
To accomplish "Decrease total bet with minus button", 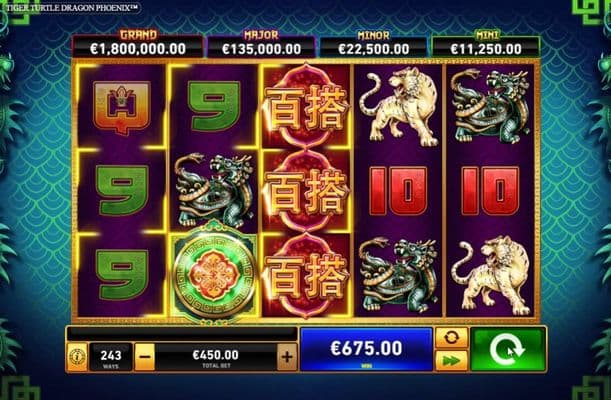I will [x=145, y=356].
